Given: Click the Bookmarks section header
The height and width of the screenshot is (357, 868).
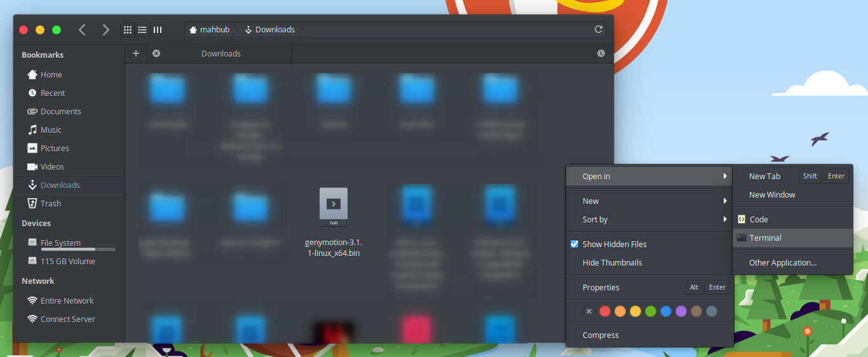Looking at the screenshot, I should [x=43, y=55].
